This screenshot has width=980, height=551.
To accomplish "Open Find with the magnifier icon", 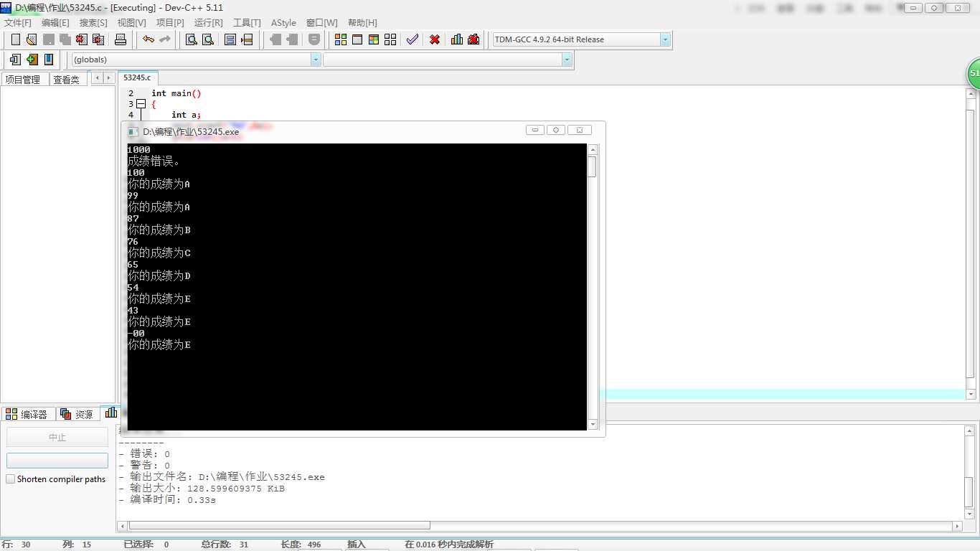I will 192,39.
